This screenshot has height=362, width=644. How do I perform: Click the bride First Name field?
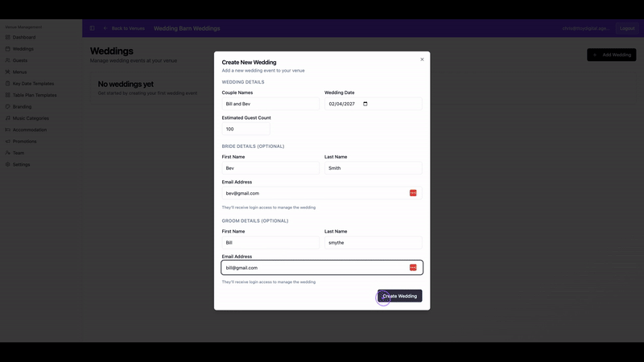click(x=270, y=168)
